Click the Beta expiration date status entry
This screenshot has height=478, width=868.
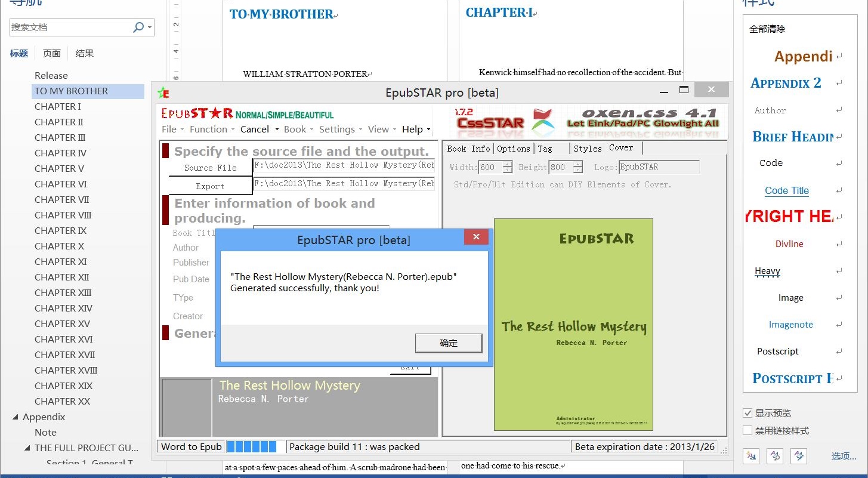click(644, 446)
